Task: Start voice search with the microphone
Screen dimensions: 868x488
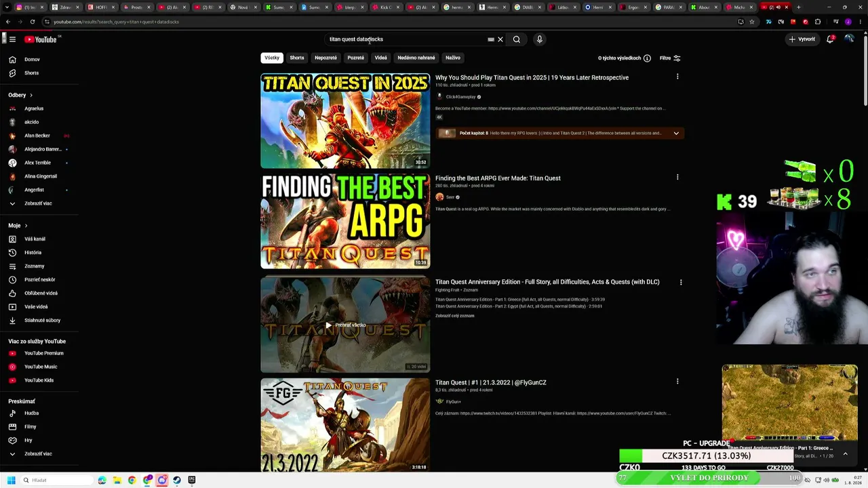Action: coord(540,39)
